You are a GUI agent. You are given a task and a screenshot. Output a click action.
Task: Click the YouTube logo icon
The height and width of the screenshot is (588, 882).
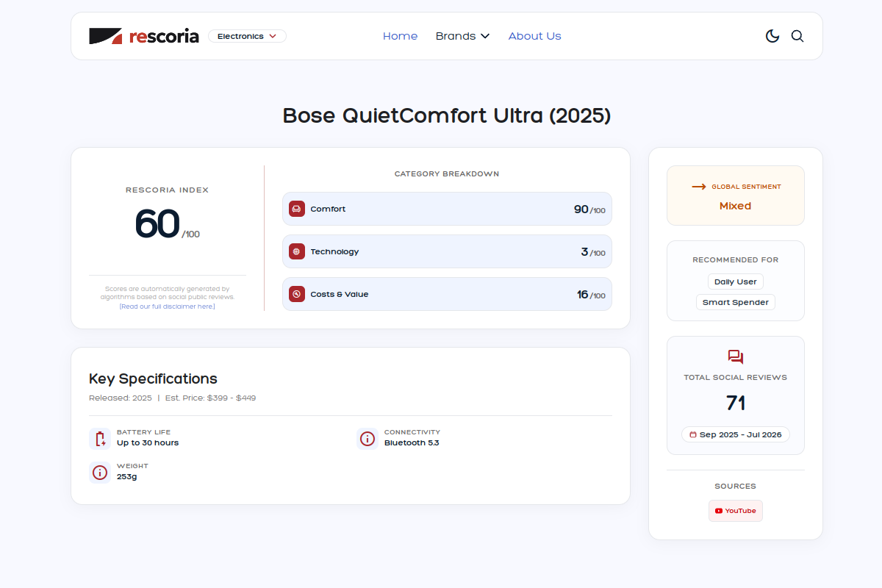[719, 511]
